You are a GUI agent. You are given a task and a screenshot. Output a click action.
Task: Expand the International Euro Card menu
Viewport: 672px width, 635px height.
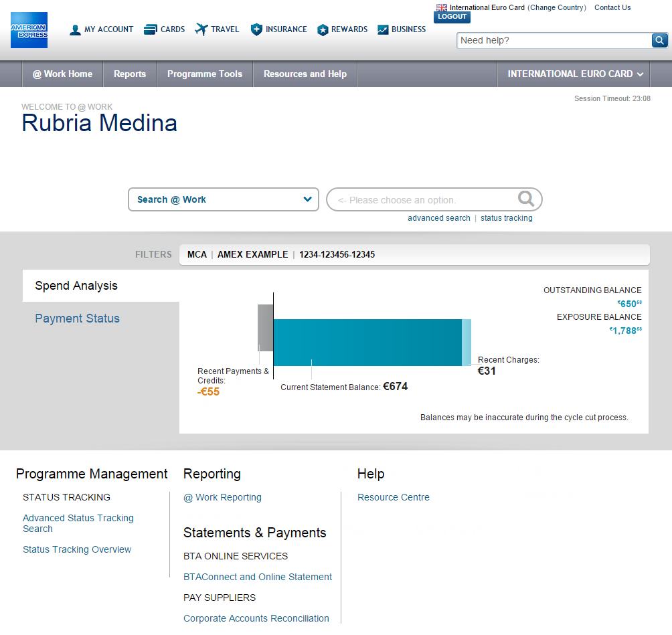575,74
